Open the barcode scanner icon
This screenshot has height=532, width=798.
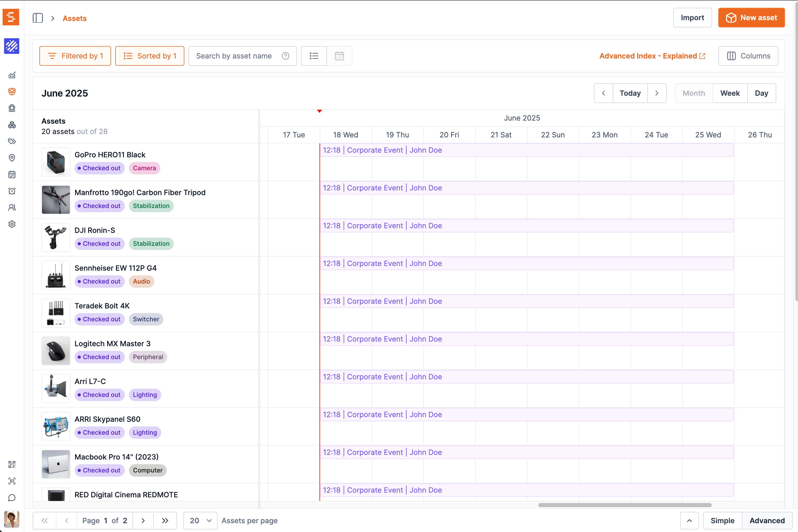[x=12, y=481]
